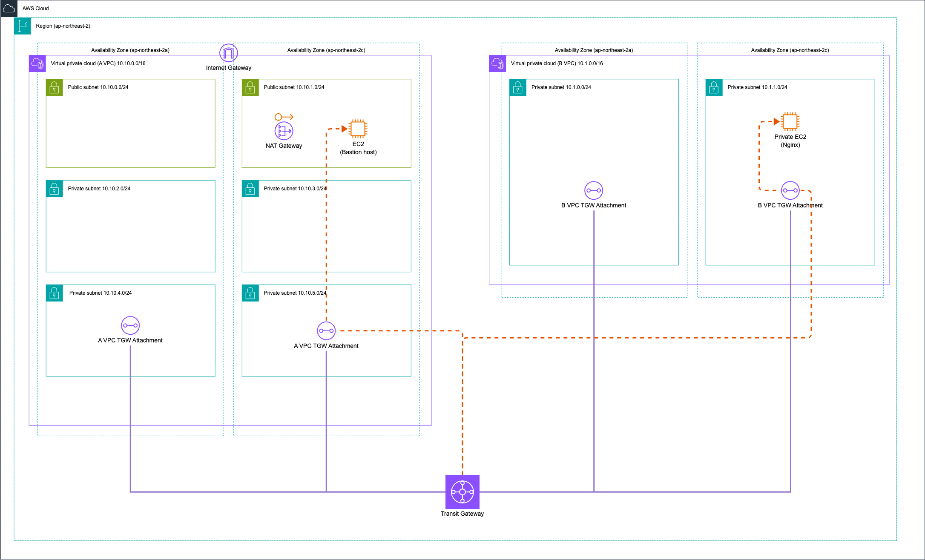
Task: Click A VPC TGW Attachment in subnet 10.10.5.0/24
Action: [326, 331]
